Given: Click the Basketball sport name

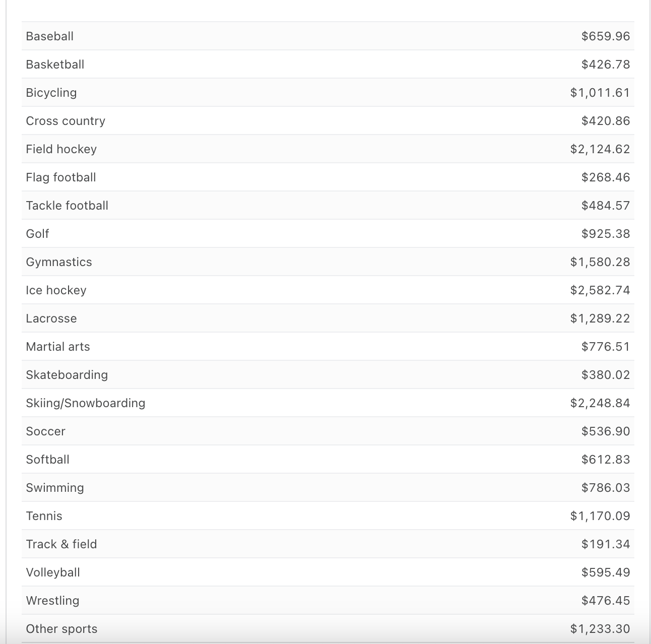Looking at the screenshot, I should pyautogui.click(x=55, y=65).
